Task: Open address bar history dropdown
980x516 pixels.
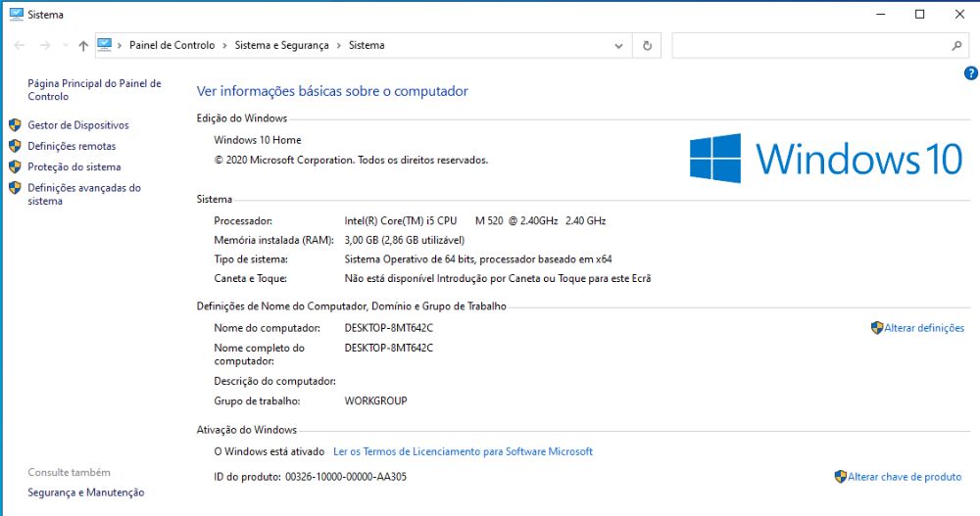Action: 618,46
